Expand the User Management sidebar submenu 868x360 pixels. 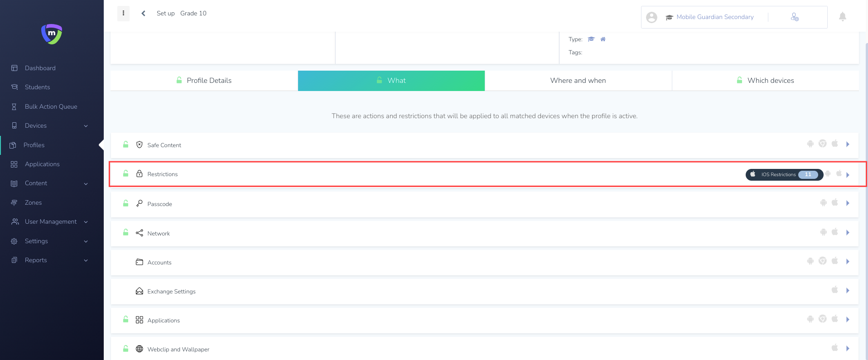86,222
